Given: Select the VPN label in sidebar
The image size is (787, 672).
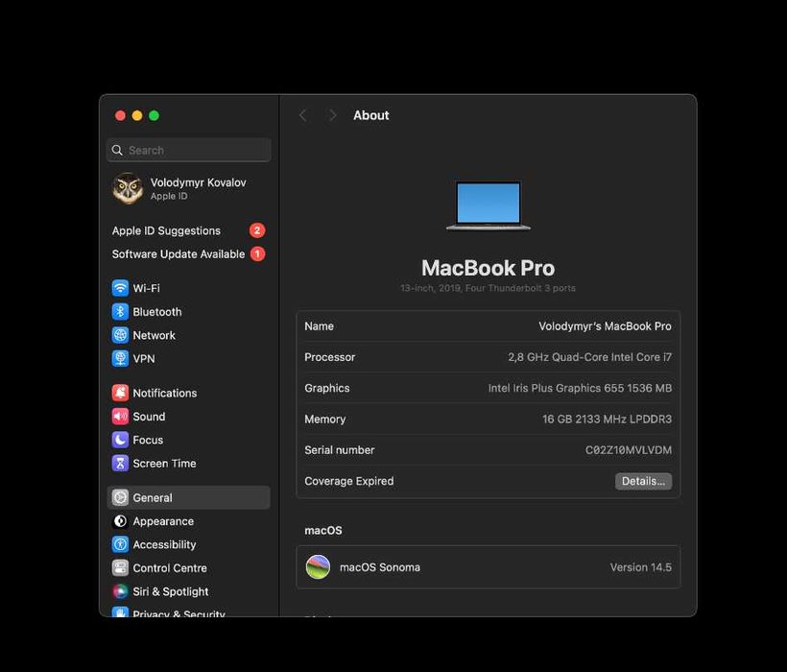Looking at the screenshot, I should (x=144, y=358).
